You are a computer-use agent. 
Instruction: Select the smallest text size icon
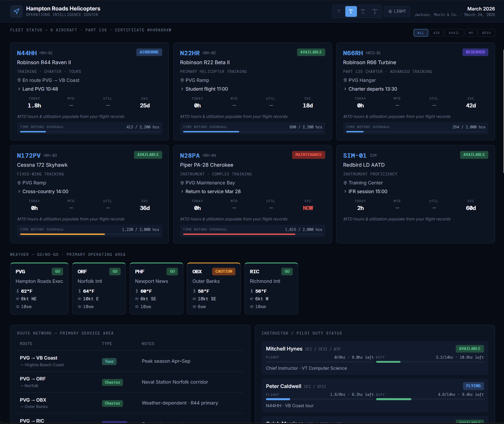[339, 12]
